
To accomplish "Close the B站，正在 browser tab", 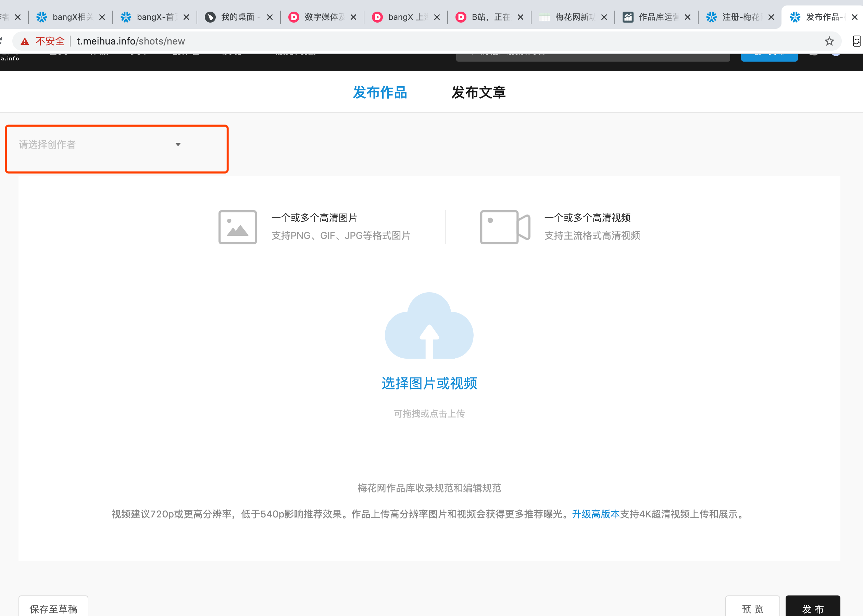I will pos(521,17).
